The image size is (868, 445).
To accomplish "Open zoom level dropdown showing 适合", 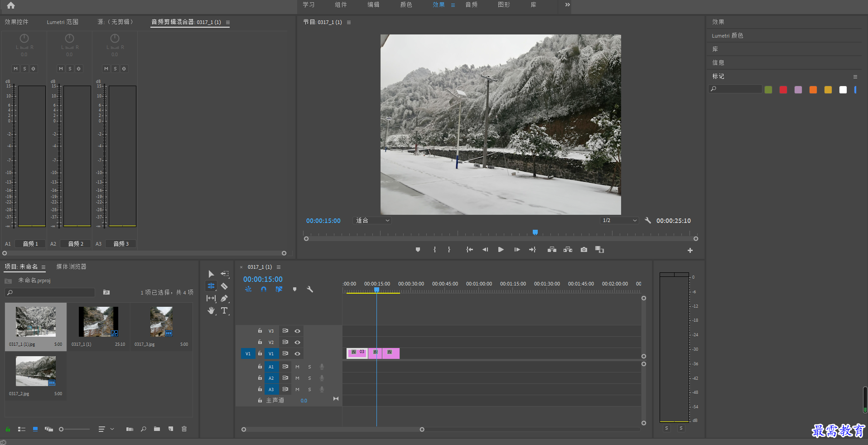I will (372, 221).
